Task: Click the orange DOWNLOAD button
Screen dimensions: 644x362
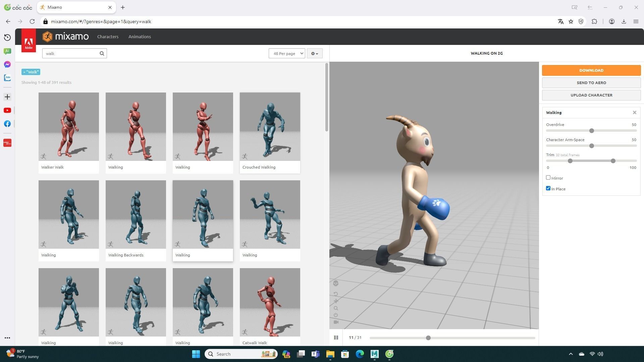Action: tap(591, 70)
